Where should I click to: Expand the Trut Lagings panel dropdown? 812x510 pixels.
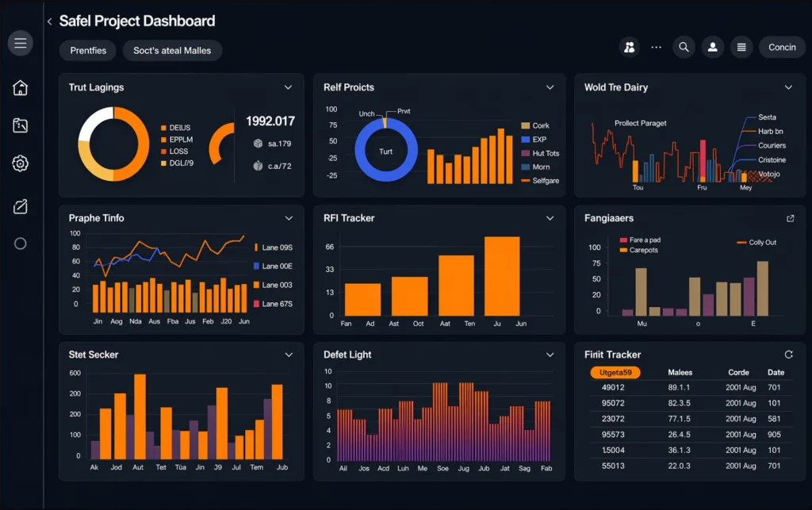[288, 87]
